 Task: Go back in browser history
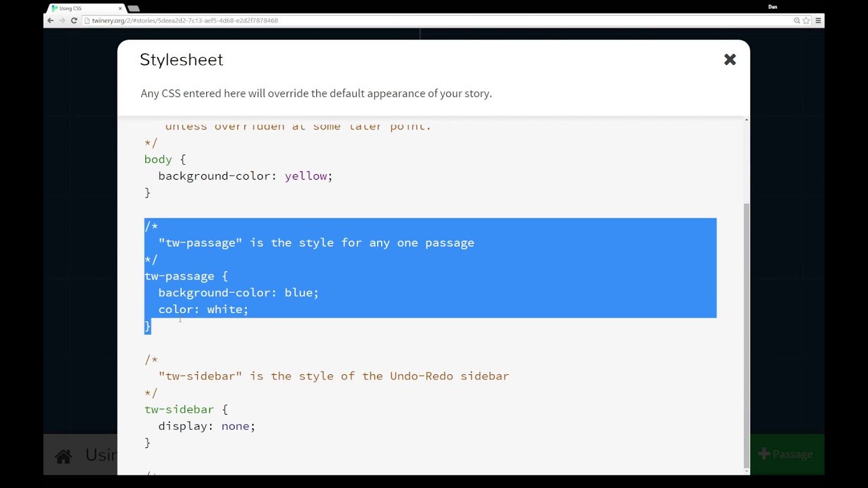[50, 20]
